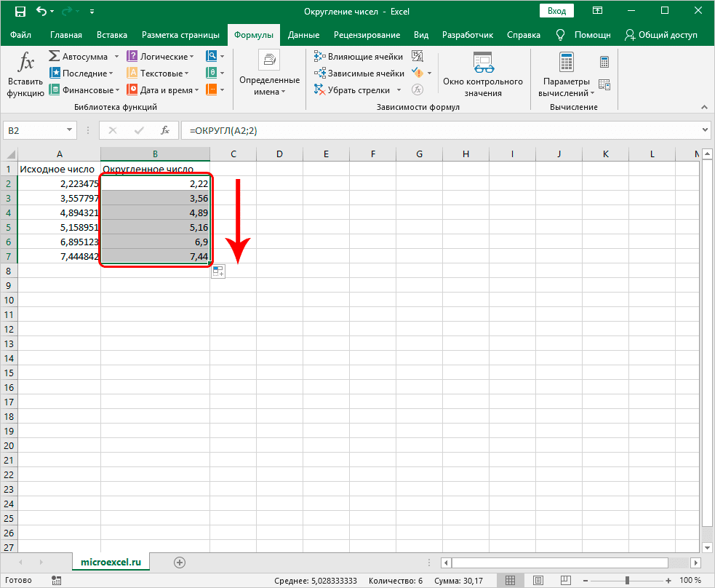Image resolution: width=715 pixels, height=588 pixels.
Task: Select the microexcel.ru sheet tab
Action: [x=111, y=562]
